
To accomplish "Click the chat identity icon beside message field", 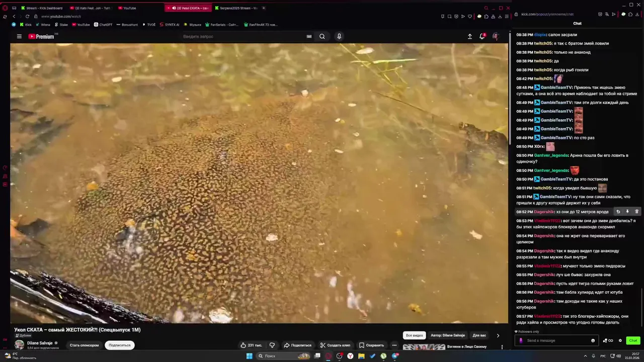I will pyautogui.click(x=521, y=340).
